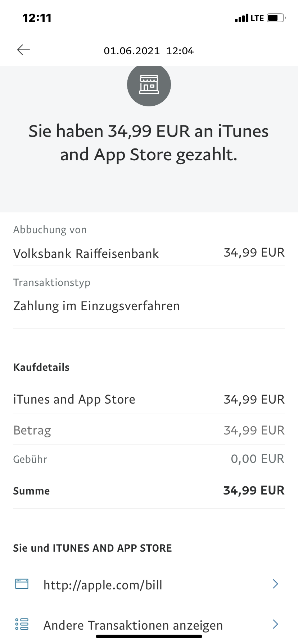Screen dimensions: 298x644
Task: Tap the battery icon in status bar
Action: pyautogui.click(x=276, y=18)
